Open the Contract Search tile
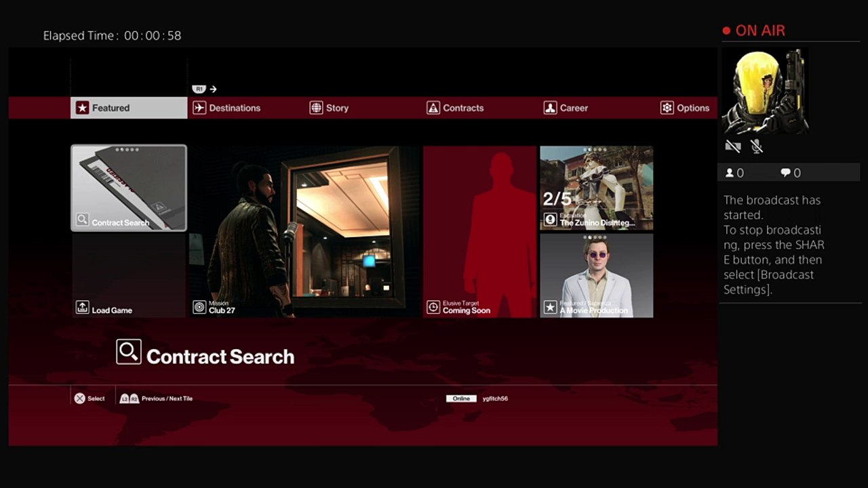This screenshot has height=488, width=868. pyautogui.click(x=129, y=188)
